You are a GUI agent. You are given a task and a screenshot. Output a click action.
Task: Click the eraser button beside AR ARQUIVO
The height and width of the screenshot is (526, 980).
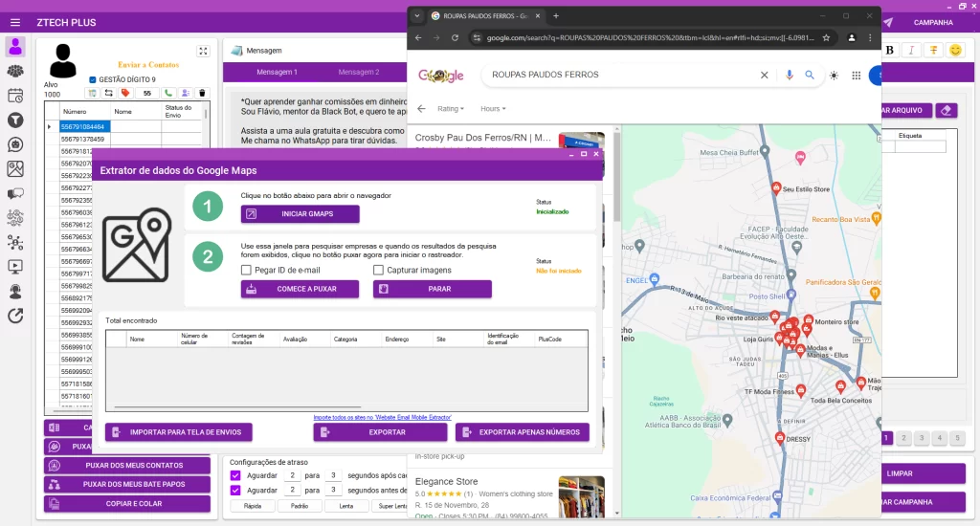click(947, 111)
